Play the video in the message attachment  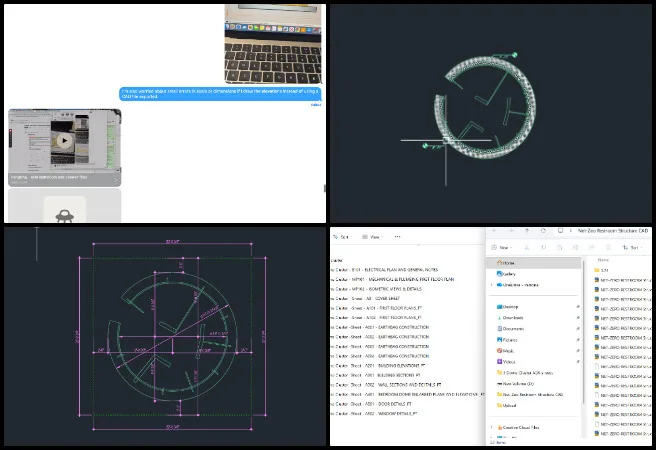(x=65, y=141)
